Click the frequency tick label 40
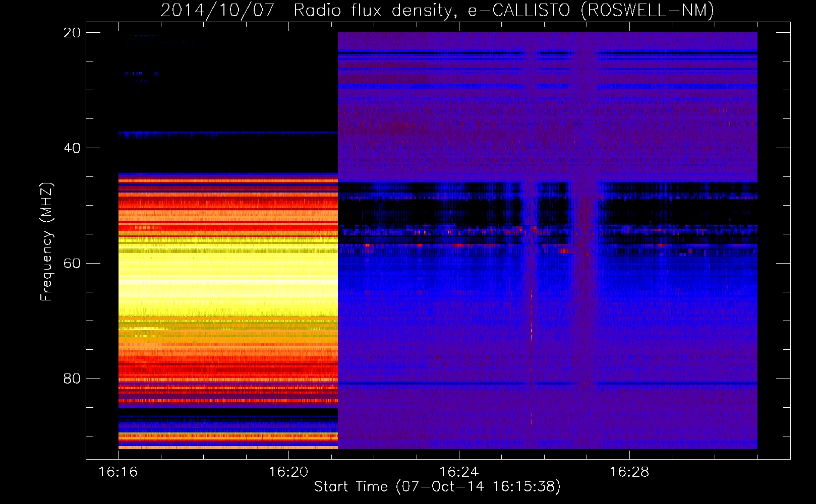The width and height of the screenshot is (816, 504). click(x=72, y=148)
